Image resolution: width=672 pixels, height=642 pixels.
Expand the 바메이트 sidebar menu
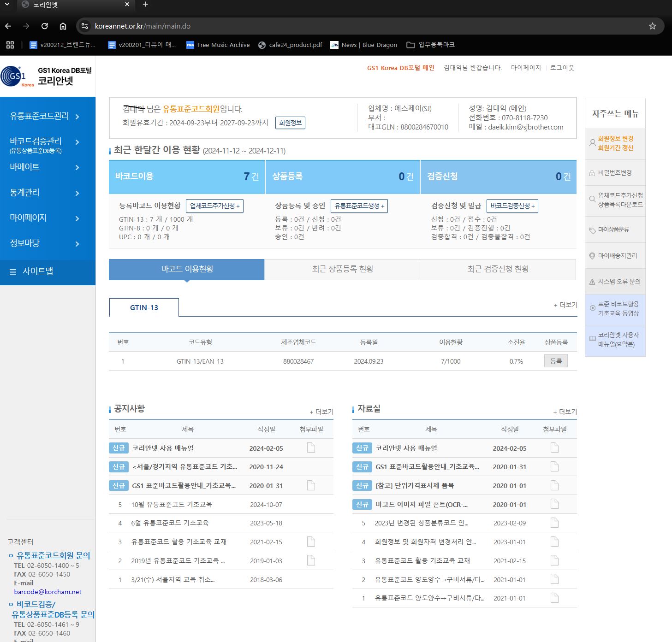pyautogui.click(x=45, y=167)
